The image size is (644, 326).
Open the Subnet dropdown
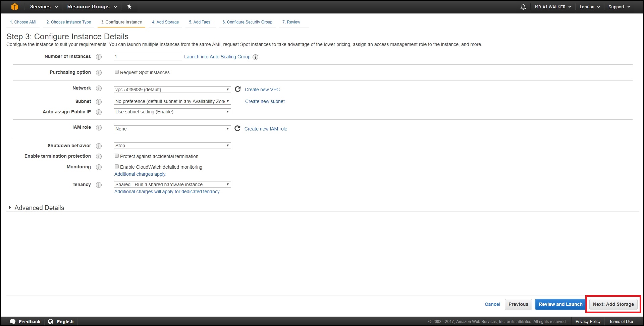tap(172, 101)
